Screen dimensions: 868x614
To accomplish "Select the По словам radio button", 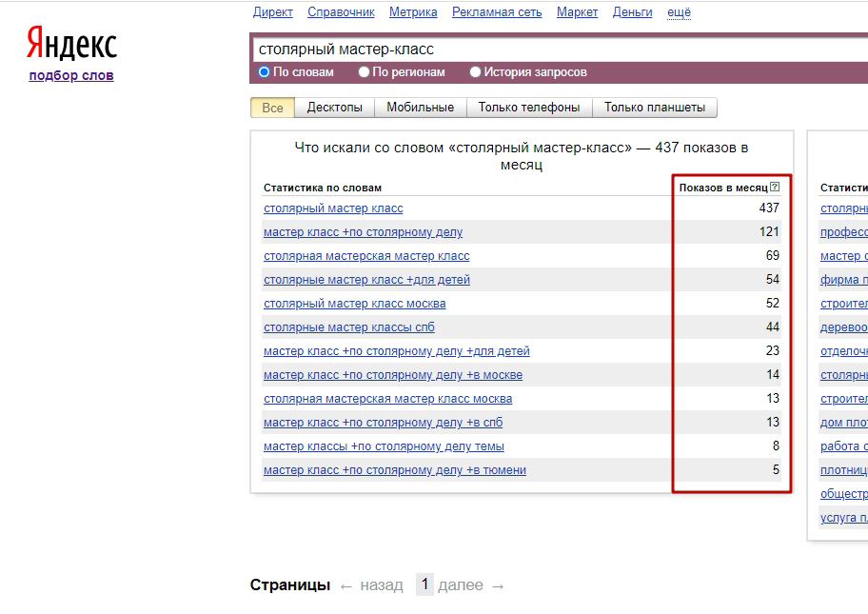I will coord(264,72).
